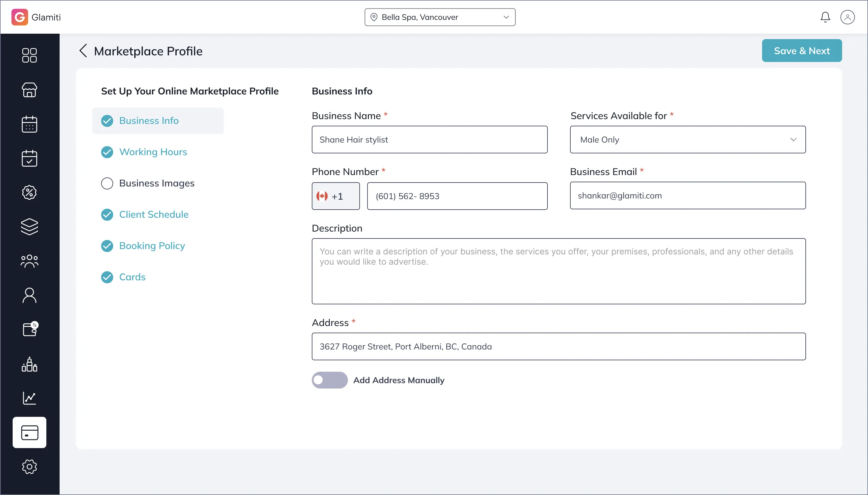Viewport: 868px width, 495px height.
Task: Open the +1 country code selector
Action: 335,196
